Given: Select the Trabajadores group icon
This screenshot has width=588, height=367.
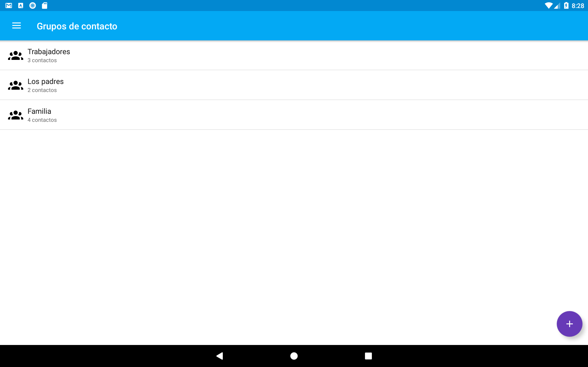Looking at the screenshot, I should pos(16,56).
